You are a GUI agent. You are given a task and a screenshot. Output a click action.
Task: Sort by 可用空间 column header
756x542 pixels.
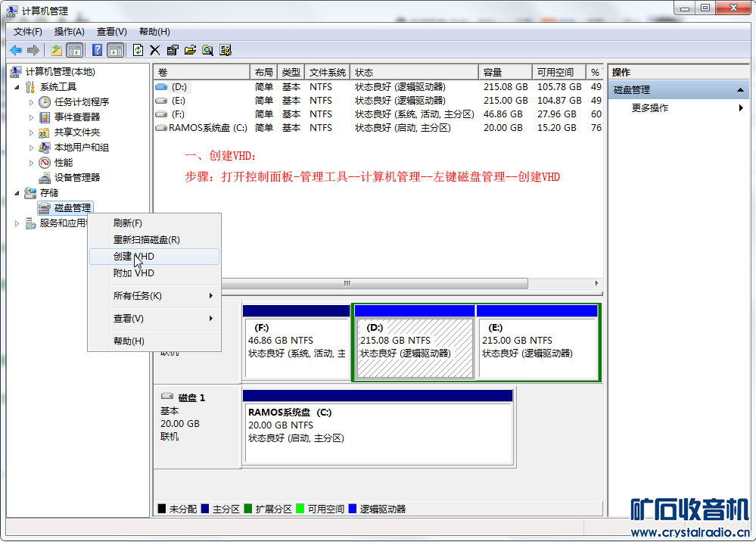click(x=558, y=73)
